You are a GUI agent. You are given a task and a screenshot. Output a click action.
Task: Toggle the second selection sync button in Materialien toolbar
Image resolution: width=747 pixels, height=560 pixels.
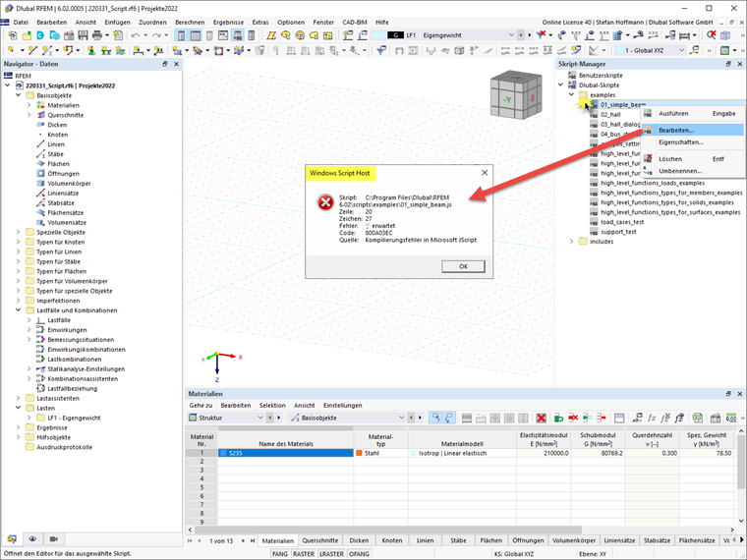point(449,418)
